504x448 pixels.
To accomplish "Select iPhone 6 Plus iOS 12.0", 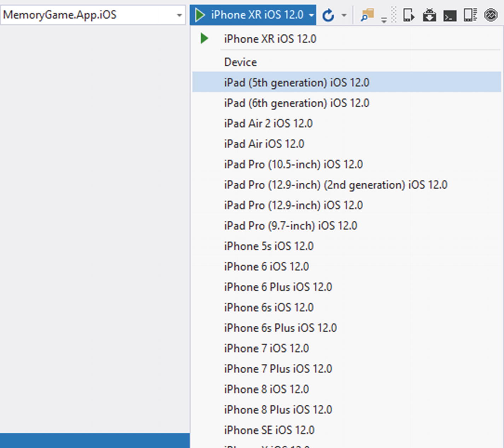I will tap(347, 287).
